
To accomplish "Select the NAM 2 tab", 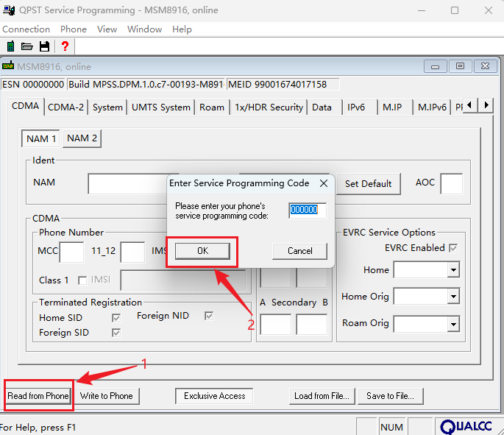I will click(x=82, y=138).
